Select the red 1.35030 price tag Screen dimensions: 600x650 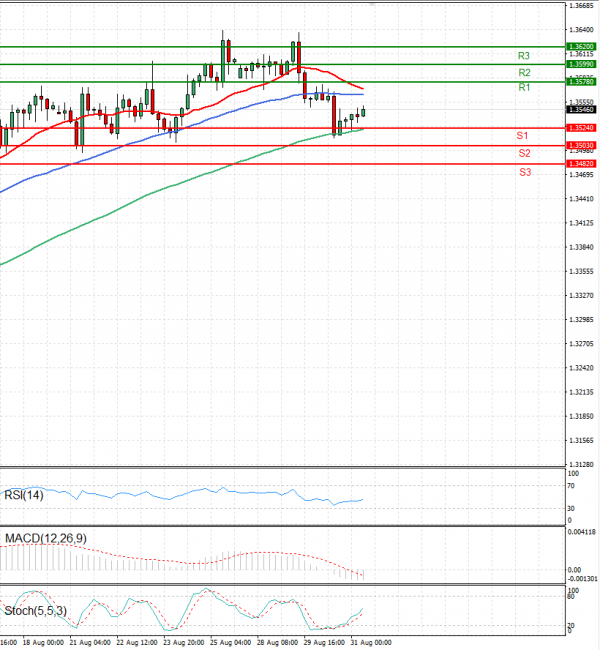pos(581,146)
